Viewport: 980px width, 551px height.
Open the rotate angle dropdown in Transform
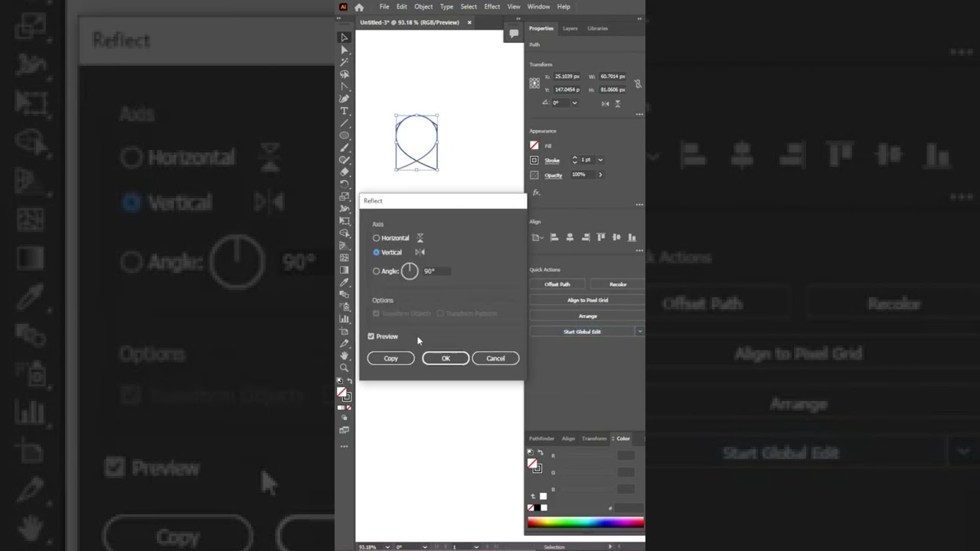pos(574,103)
